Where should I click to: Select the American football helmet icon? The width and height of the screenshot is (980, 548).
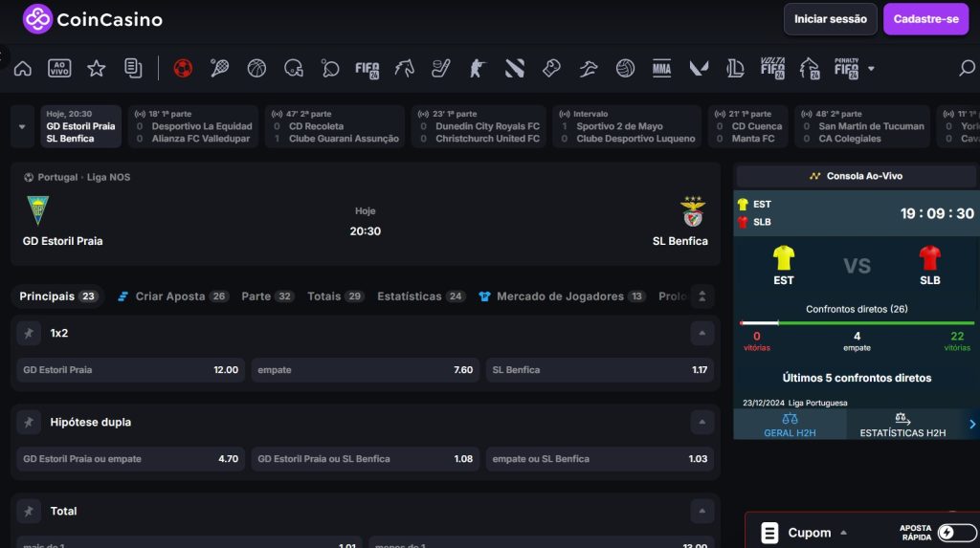[293, 68]
